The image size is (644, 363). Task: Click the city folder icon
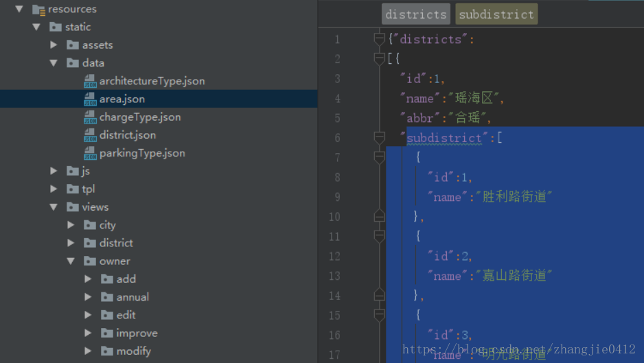[x=90, y=224]
